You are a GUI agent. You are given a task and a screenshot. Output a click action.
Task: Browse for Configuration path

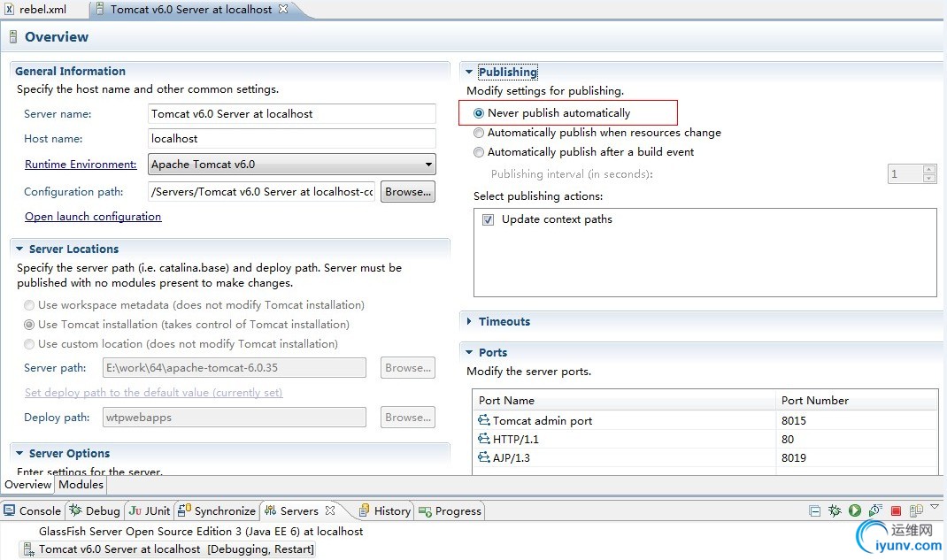pyautogui.click(x=408, y=192)
